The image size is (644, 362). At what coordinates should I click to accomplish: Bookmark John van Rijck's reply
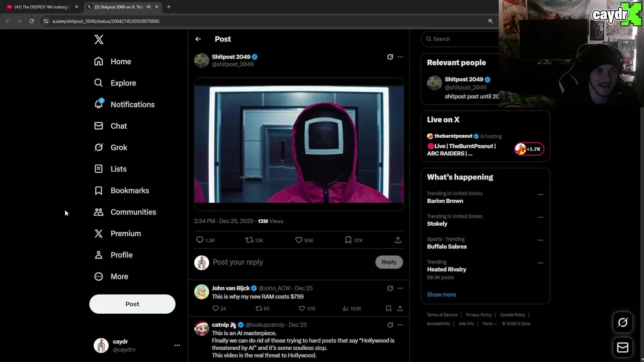click(388, 308)
